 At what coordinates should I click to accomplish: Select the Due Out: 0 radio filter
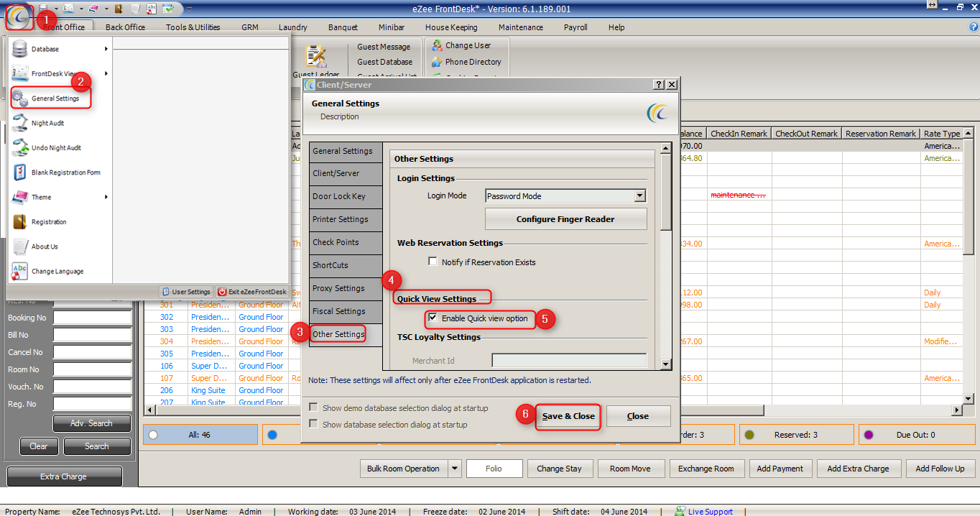[869, 435]
